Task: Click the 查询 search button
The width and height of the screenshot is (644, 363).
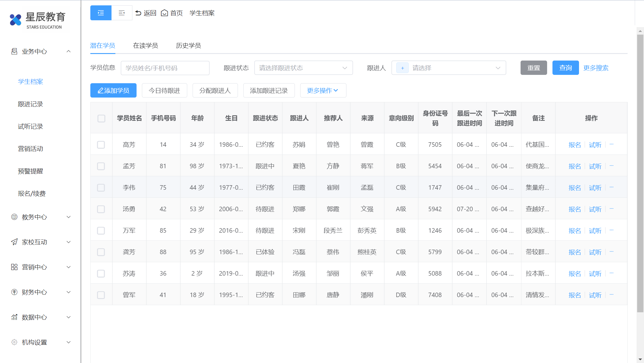Action: coord(566,68)
